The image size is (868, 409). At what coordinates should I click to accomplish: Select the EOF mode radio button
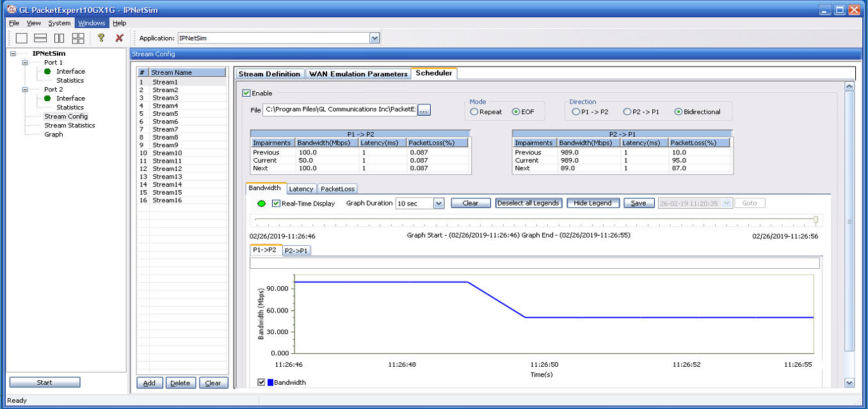516,112
